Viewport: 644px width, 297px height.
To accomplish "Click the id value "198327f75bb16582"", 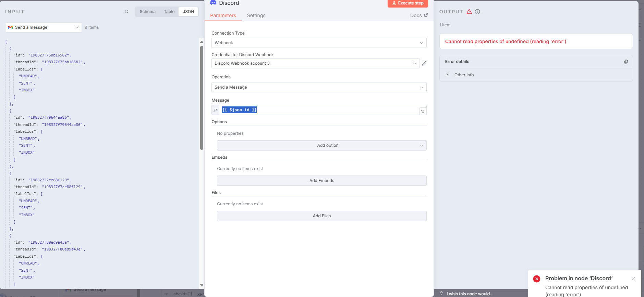I will 49,55.
